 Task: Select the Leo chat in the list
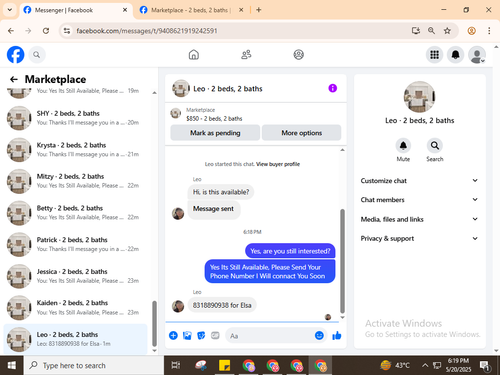coord(75,339)
